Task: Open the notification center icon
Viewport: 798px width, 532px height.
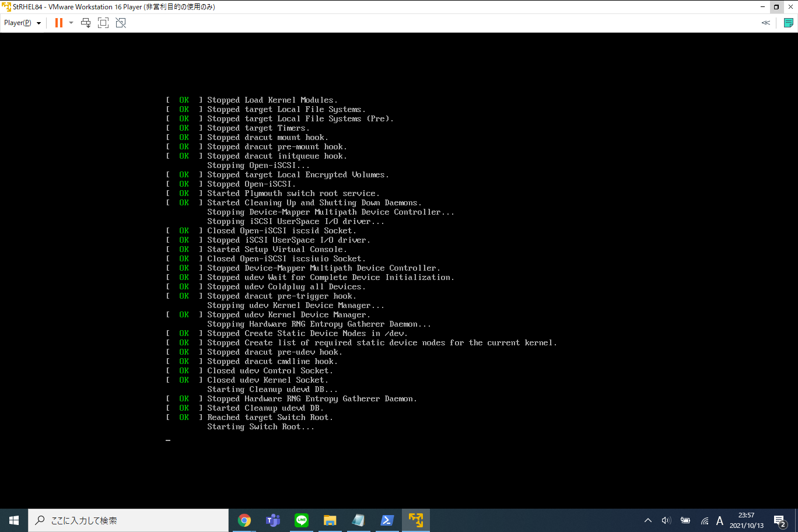Action: click(x=780, y=520)
